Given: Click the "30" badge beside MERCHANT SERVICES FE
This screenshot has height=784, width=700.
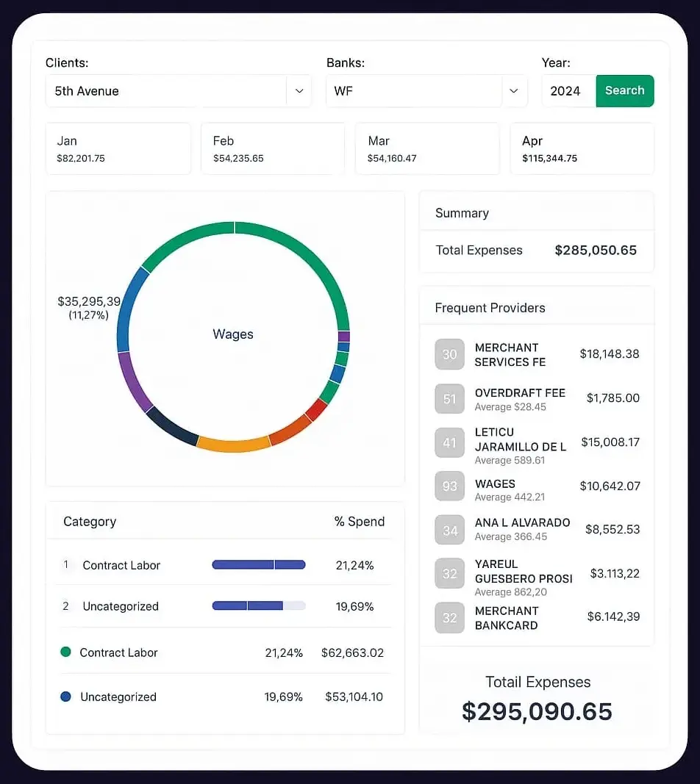Looking at the screenshot, I should pos(449,354).
